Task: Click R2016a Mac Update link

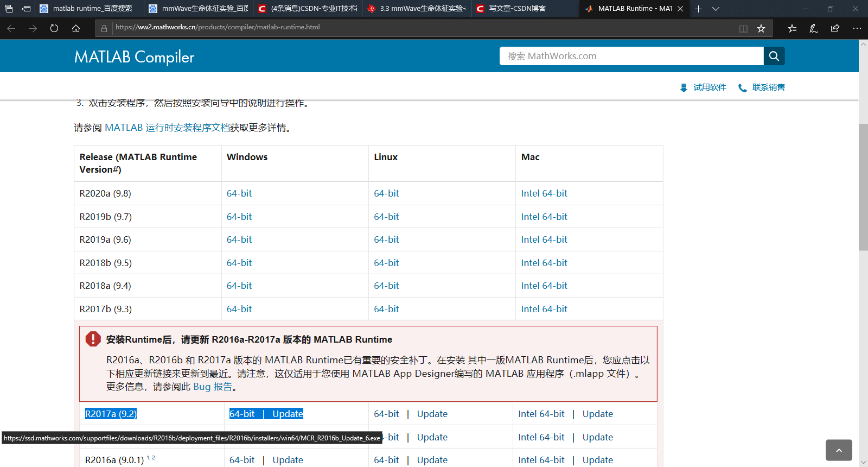Action: 598,460
